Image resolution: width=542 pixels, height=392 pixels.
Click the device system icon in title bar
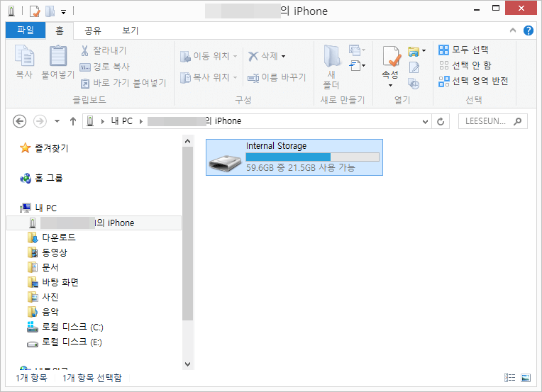[x=11, y=11]
